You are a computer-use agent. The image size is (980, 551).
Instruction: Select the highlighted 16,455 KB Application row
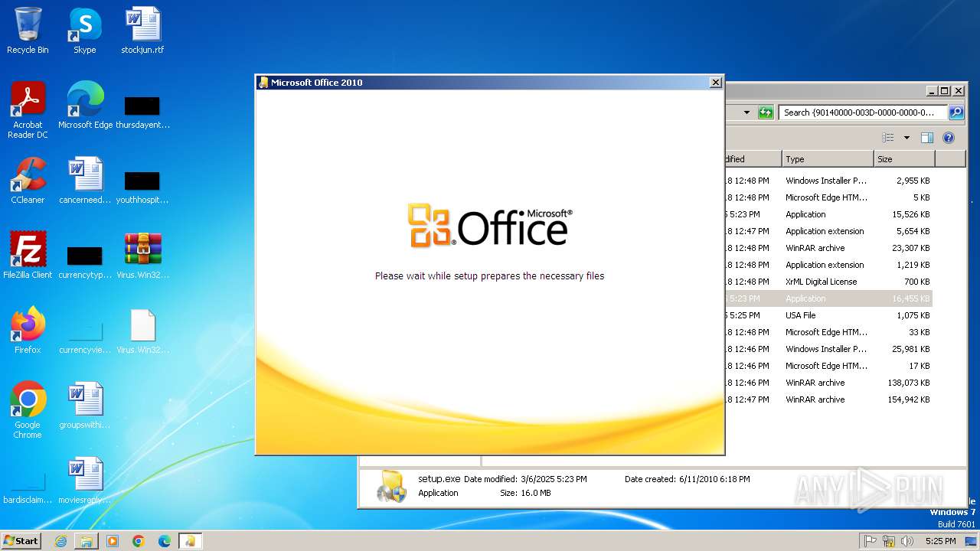pos(828,298)
